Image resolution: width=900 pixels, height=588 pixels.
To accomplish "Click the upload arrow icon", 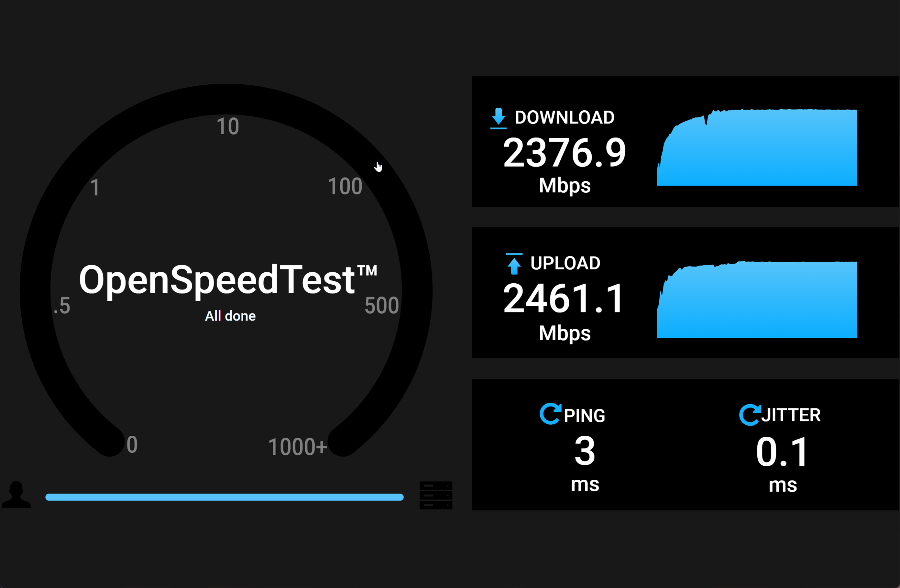I will point(514,264).
